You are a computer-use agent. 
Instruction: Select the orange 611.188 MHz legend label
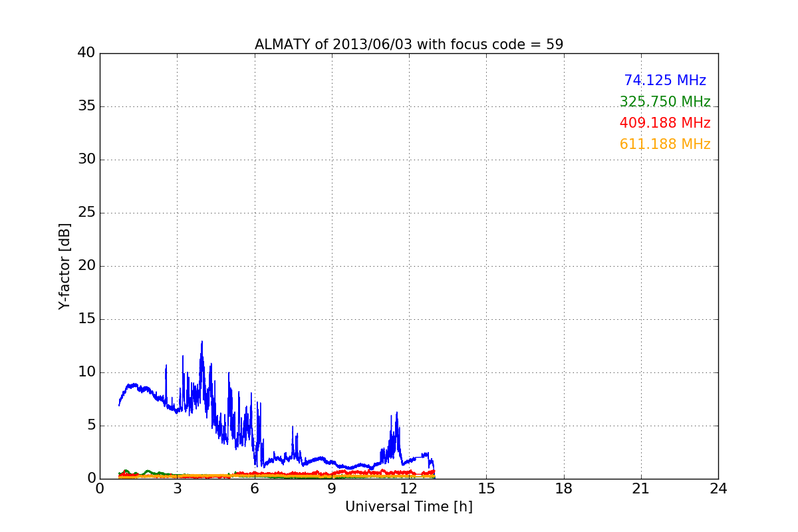point(665,144)
